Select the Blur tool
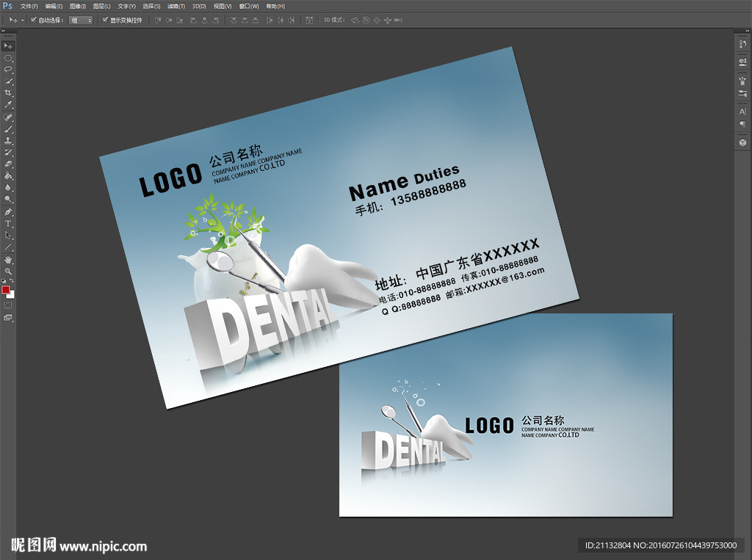The width and height of the screenshot is (752, 560). (8, 188)
